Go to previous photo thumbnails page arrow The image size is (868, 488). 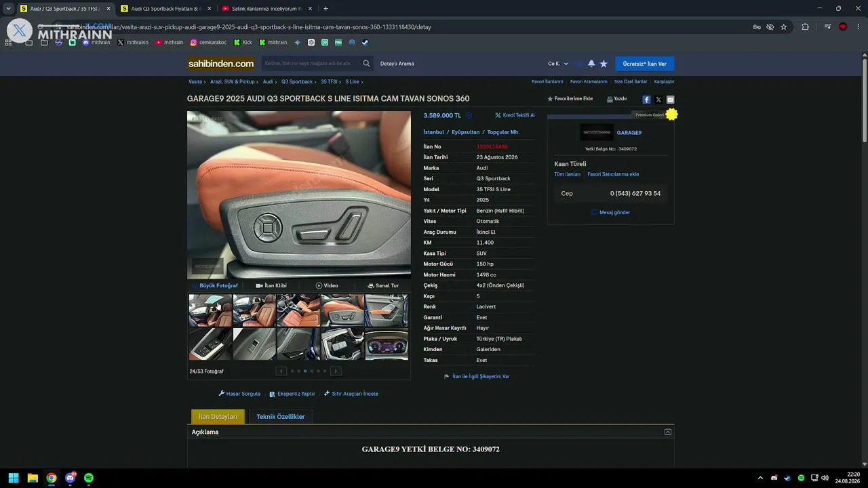coord(281,371)
